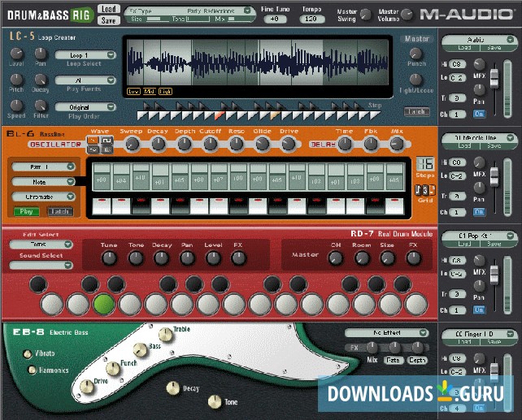522x420 pixels.
Task: Click the Master Volume knob
Action: click(x=407, y=15)
